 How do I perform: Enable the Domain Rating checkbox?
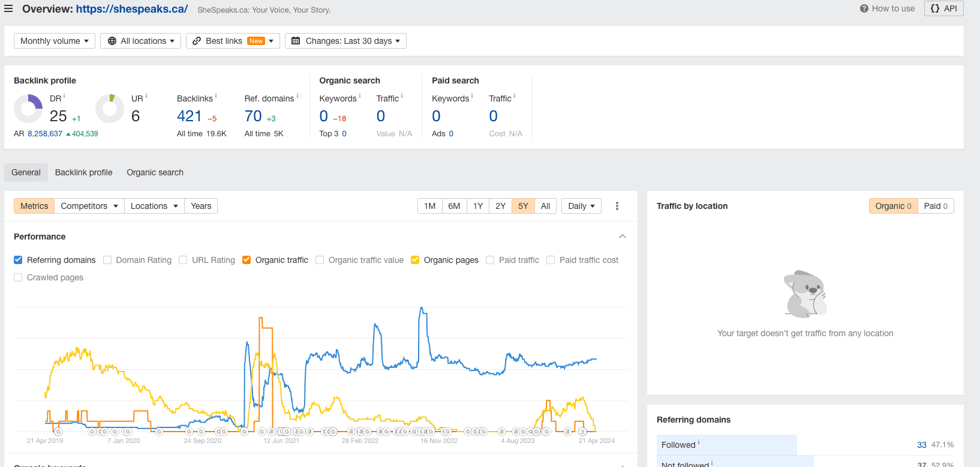click(x=107, y=260)
